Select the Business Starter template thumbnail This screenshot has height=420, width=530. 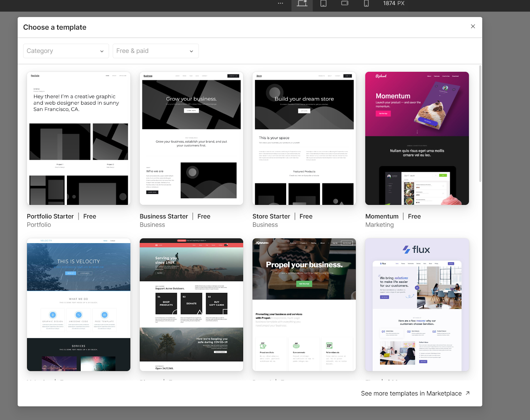tap(191, 138)
